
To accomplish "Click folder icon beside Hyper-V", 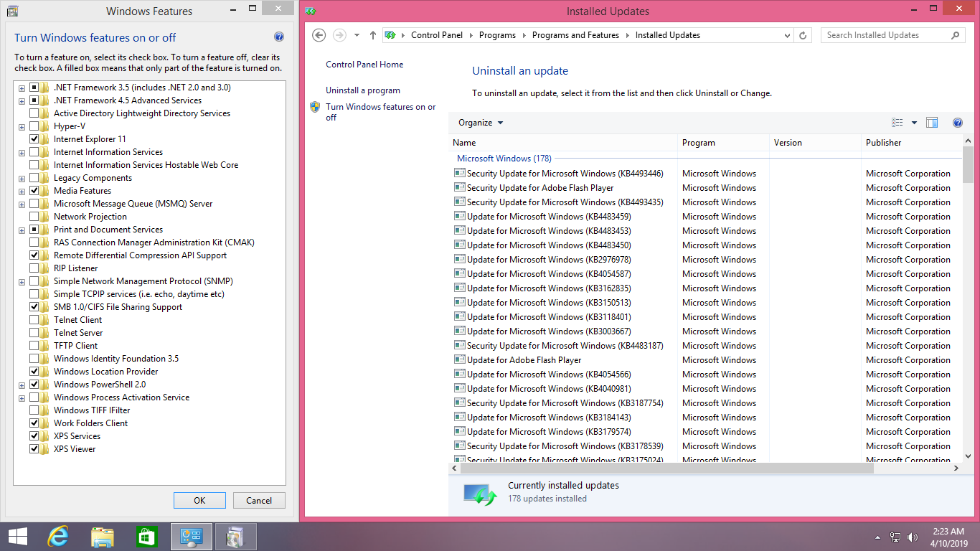I will point(46,126).
